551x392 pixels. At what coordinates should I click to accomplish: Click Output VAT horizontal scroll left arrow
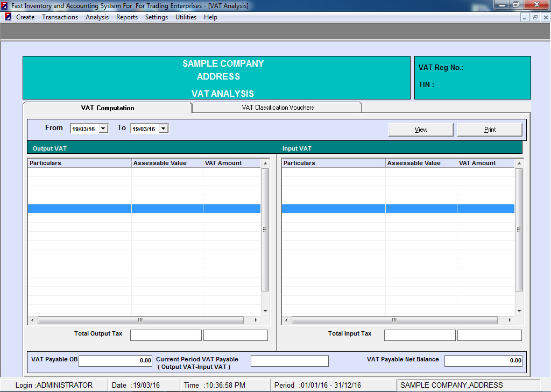pyautogui.click(x=32, y=320)
